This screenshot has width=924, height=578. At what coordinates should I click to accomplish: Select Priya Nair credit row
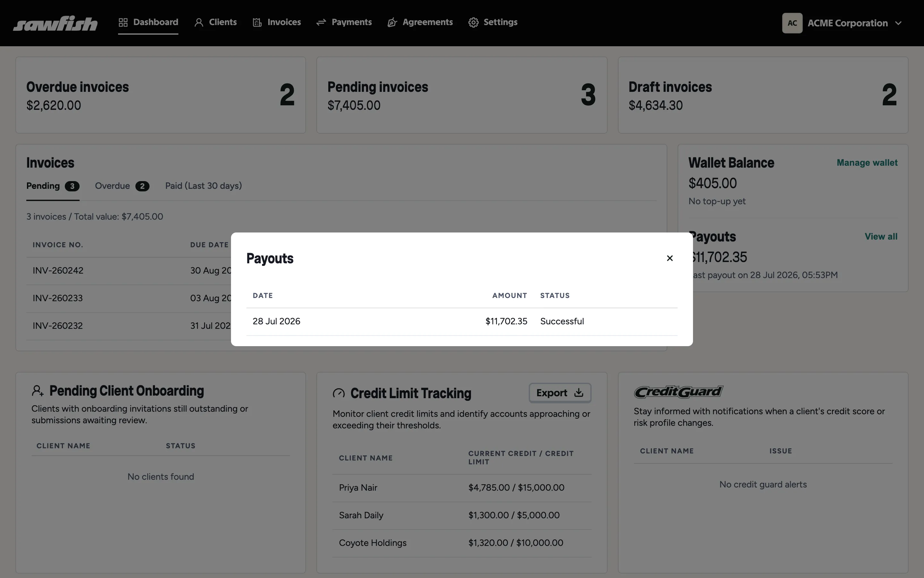point(462,488)
